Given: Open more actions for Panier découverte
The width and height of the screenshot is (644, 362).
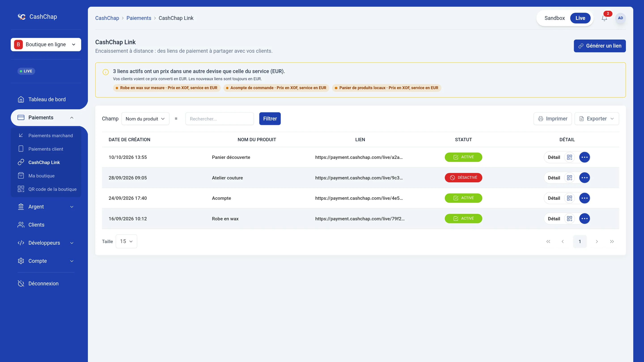Looking at the screenshot, I should point(585,157).
